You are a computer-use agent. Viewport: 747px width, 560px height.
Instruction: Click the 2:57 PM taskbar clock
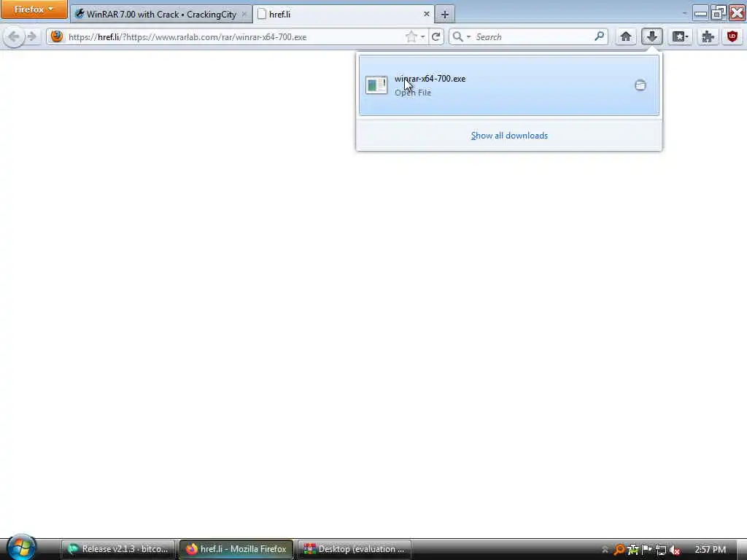(x=711, y=550)
